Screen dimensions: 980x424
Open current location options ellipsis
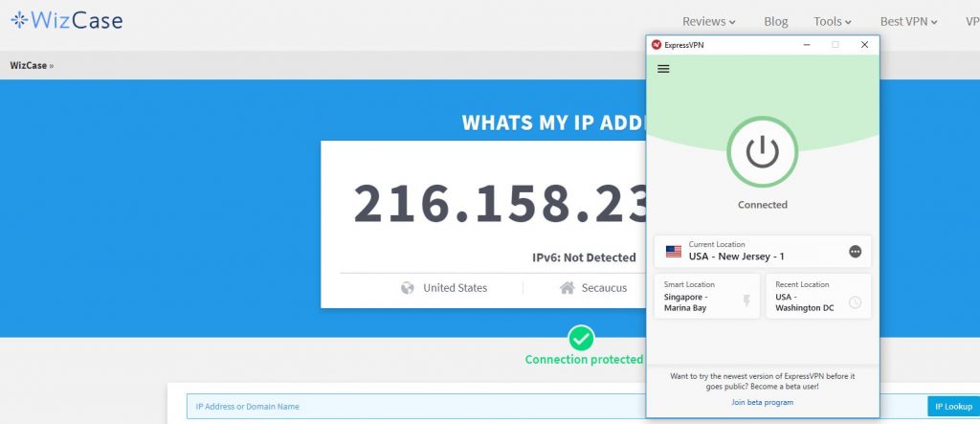tap(855, 252)
